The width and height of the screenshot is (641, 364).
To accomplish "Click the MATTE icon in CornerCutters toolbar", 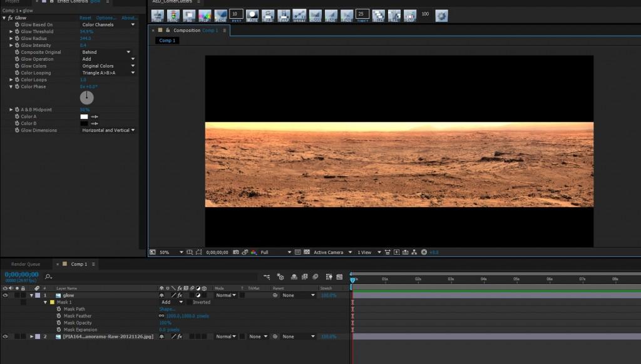I will 252,15.
